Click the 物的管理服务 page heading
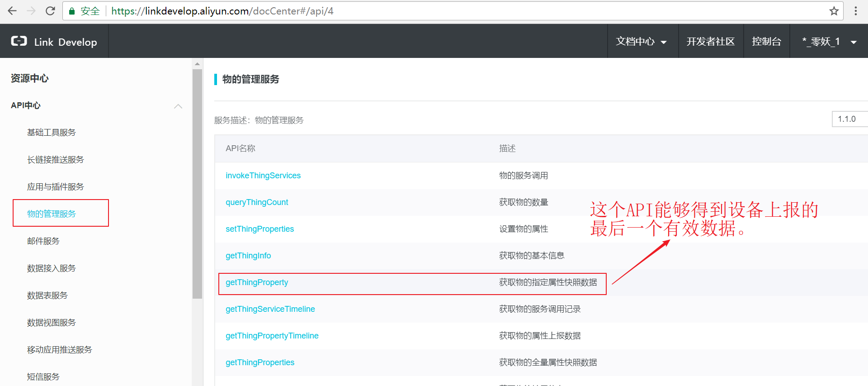Screen dimensions: 868x386 251,79
